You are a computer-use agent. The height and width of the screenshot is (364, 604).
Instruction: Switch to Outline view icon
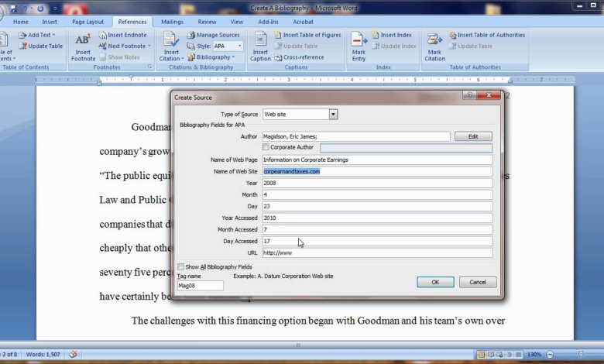coord(510,355)
